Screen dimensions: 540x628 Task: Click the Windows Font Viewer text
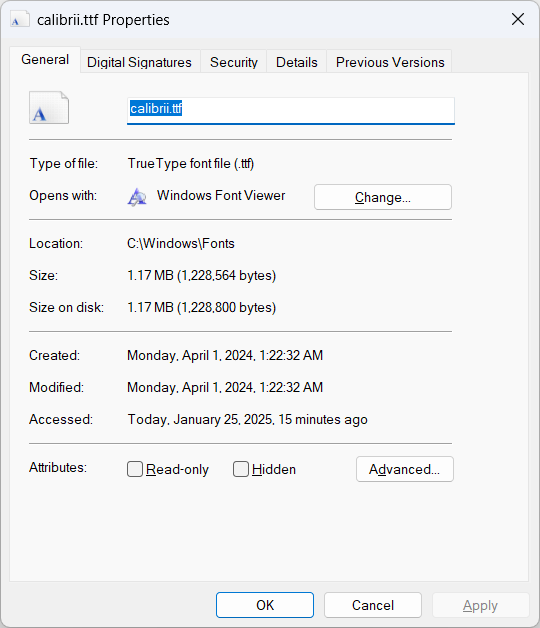point(221,195)
